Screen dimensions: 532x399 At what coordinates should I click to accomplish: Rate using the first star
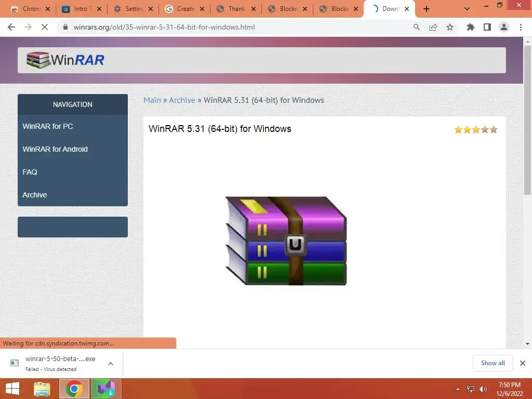click(x=458, y=129)
